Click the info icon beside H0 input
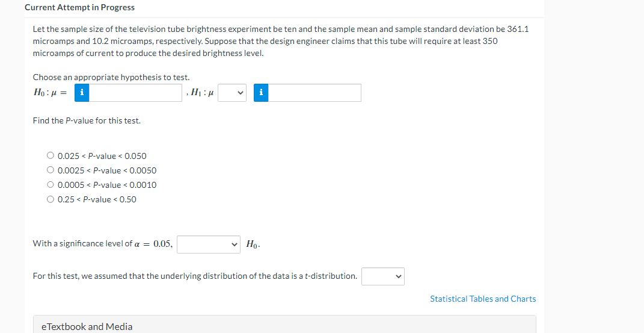Screen dimensions: 644x333 click(82, 93)
